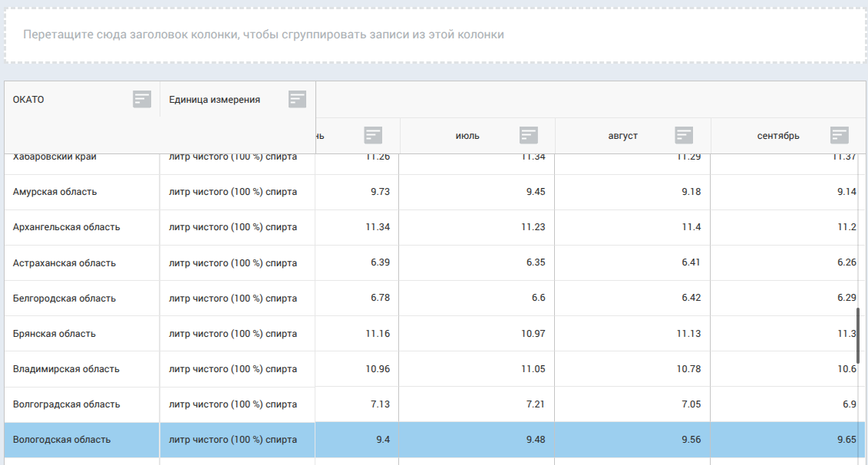The height and width of the screenshot is (465, 868).
Task: Select the Архангельская область row
Action: 67,227
